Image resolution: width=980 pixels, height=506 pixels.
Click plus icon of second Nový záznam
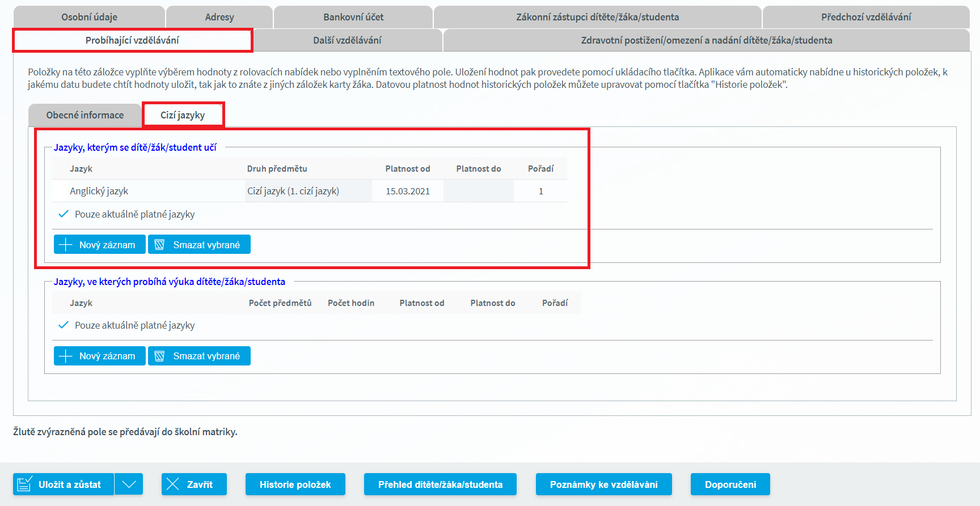(66, 356)
